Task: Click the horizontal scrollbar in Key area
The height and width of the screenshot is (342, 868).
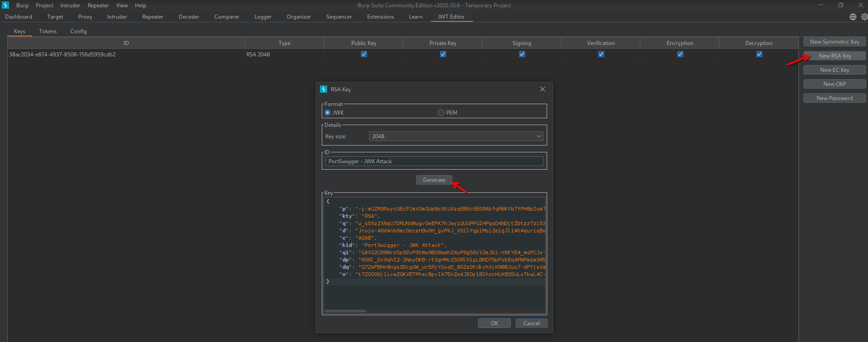Action: (345, 311)
